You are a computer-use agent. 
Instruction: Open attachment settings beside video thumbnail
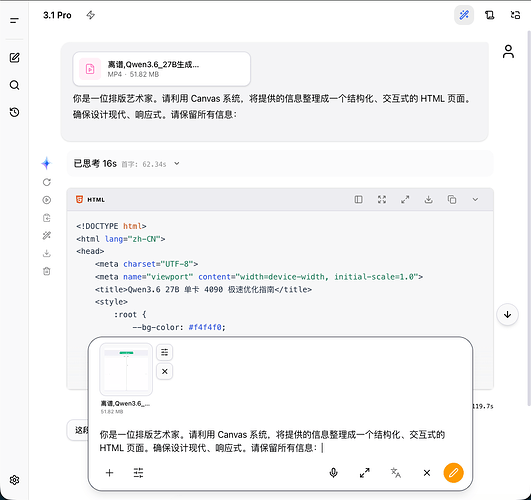165,352
